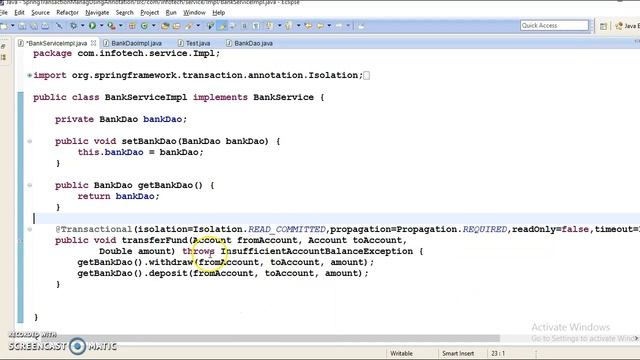Click the @Transactional annotation
This screenshot has width=640, height=360.
(93, 229)
